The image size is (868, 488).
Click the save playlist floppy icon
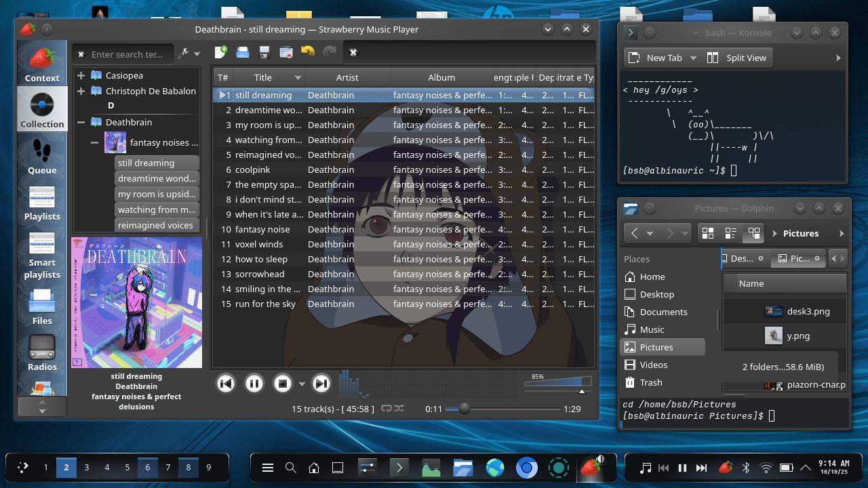click(264, 52)
